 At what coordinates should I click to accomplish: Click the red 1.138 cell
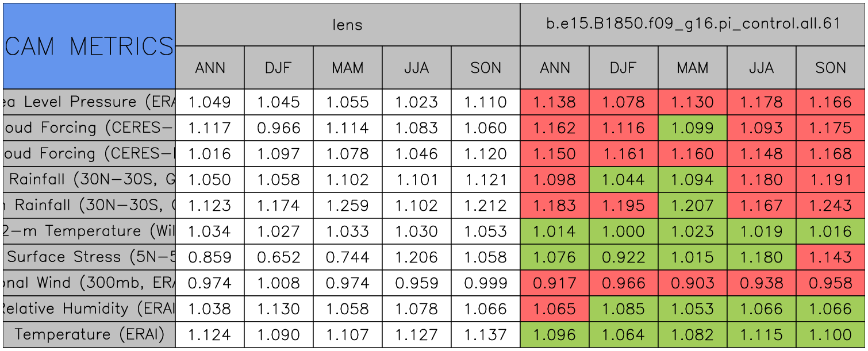point(555,102)
